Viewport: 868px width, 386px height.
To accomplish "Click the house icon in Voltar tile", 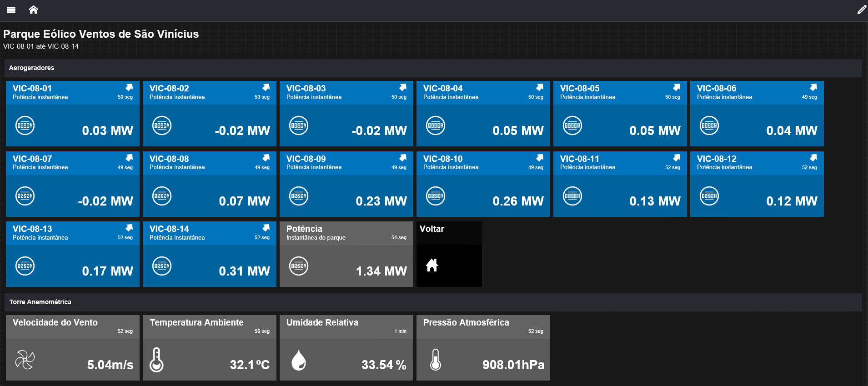I will click(x=432, y=265).
